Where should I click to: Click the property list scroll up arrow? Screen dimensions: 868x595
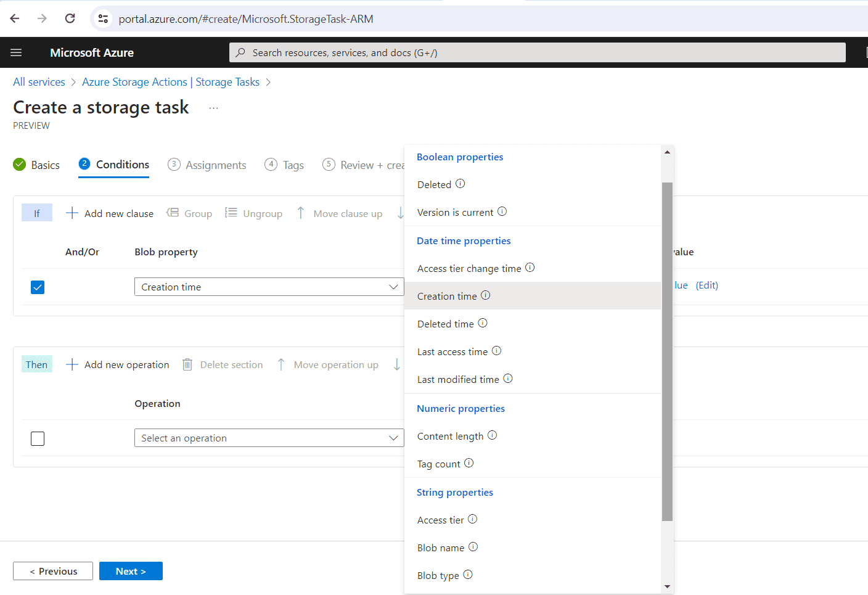pyautogui.click(x=667, y=152)
